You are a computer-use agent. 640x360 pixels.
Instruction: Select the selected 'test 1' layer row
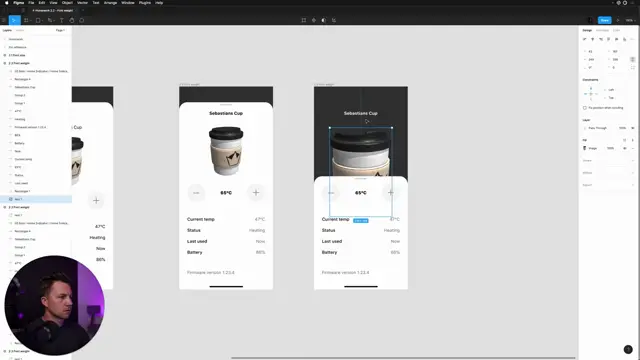point(36,199)
